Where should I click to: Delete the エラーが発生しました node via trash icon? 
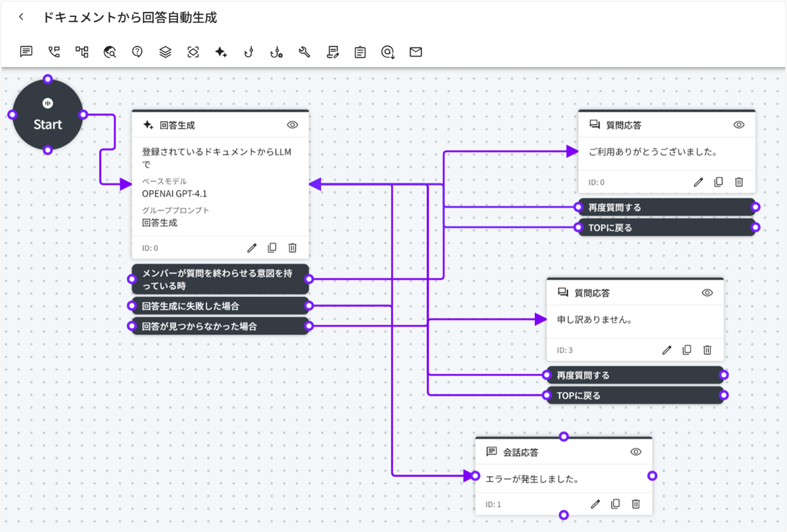(636, 504)
